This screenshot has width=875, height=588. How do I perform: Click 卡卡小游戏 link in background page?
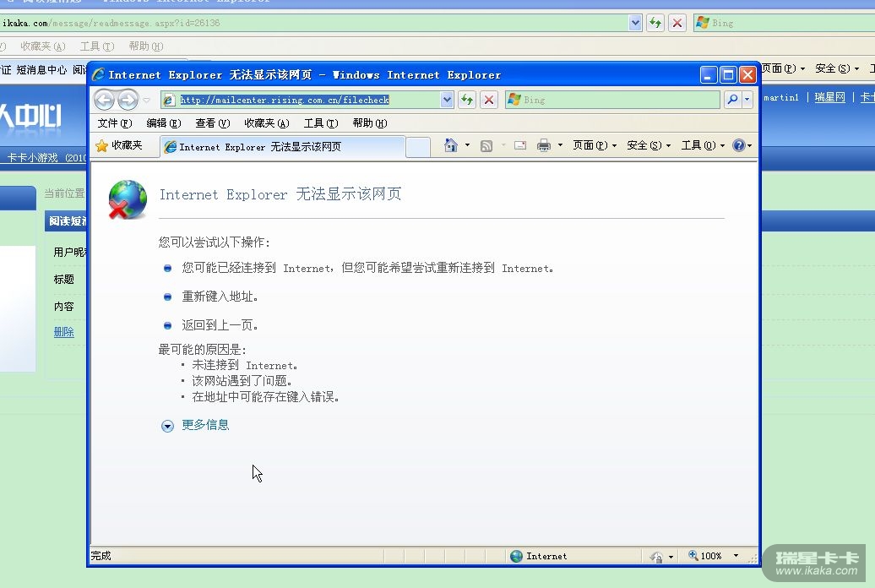click(32, 158)
